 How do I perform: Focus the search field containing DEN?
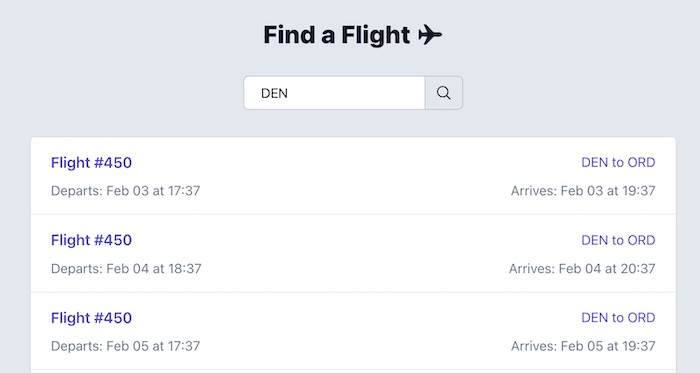334,93
